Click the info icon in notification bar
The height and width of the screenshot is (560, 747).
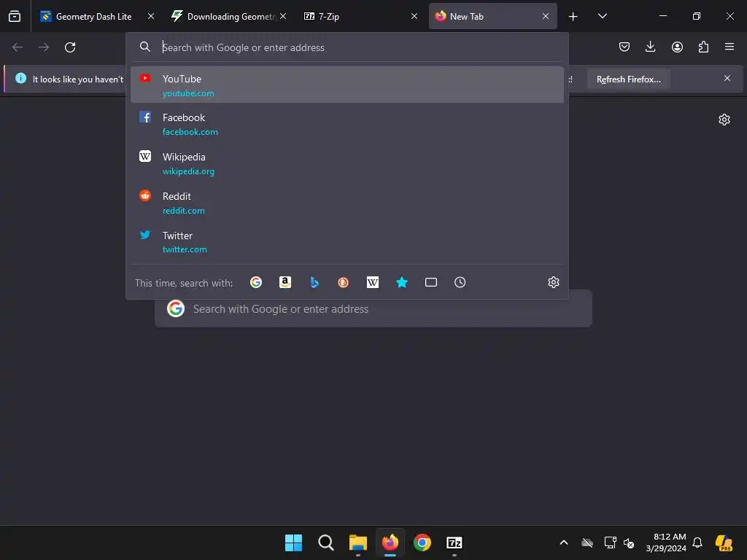click(20, 78)
